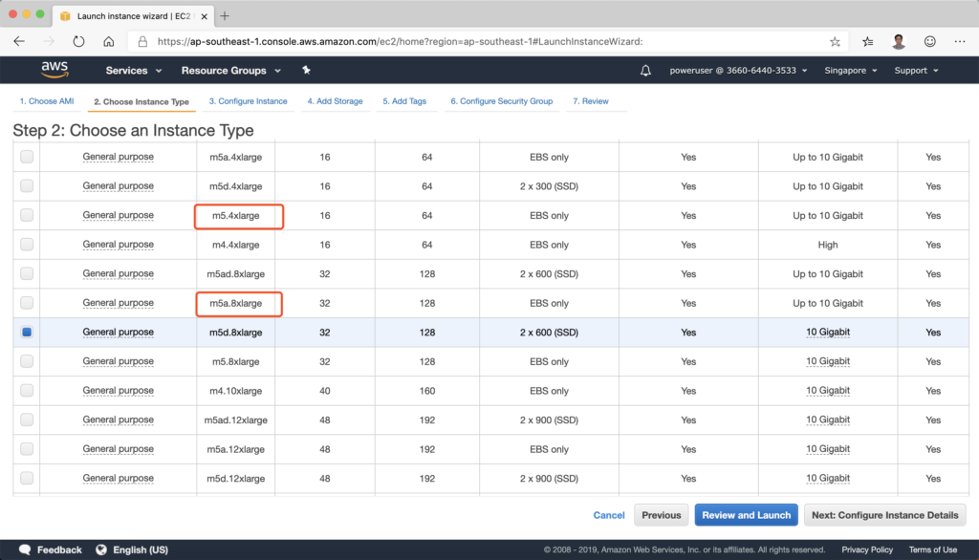The width and height of the screenshot is (979, 560).
Task: Click the m5d.8xlarge type cell
Action: 235,333
